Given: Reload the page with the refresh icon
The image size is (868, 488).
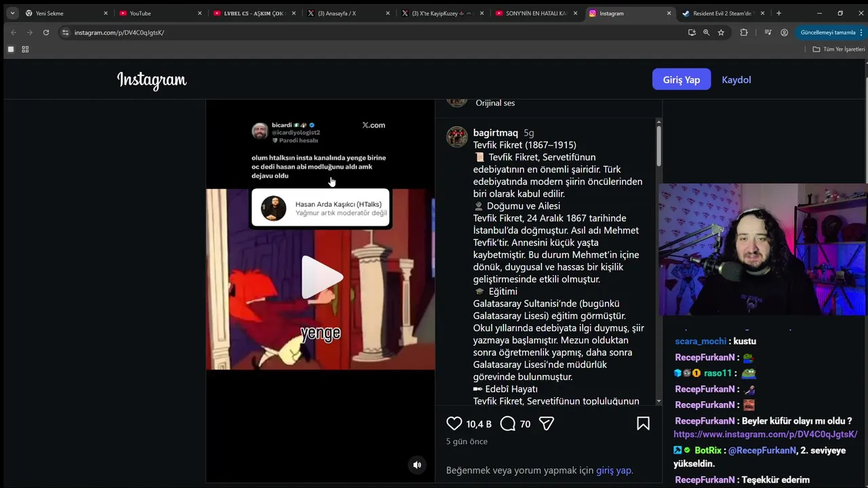Looking at the screenshot, I should (46, 32).
